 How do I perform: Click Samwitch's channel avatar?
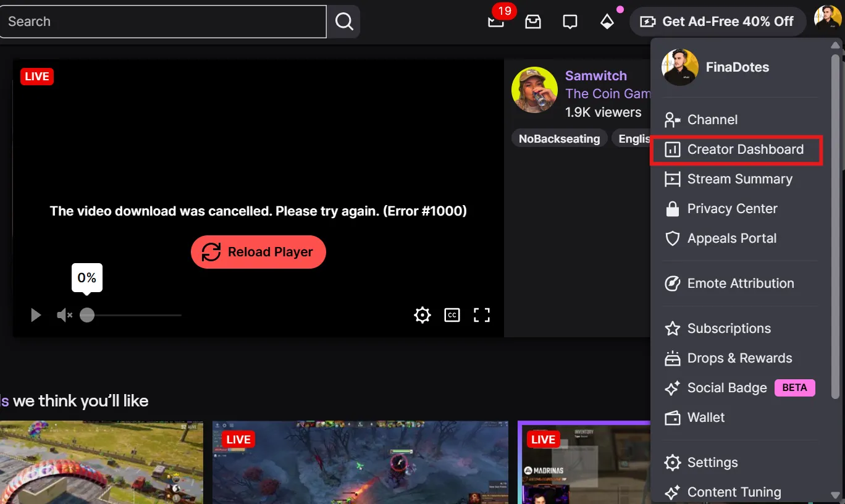(534, 90)
